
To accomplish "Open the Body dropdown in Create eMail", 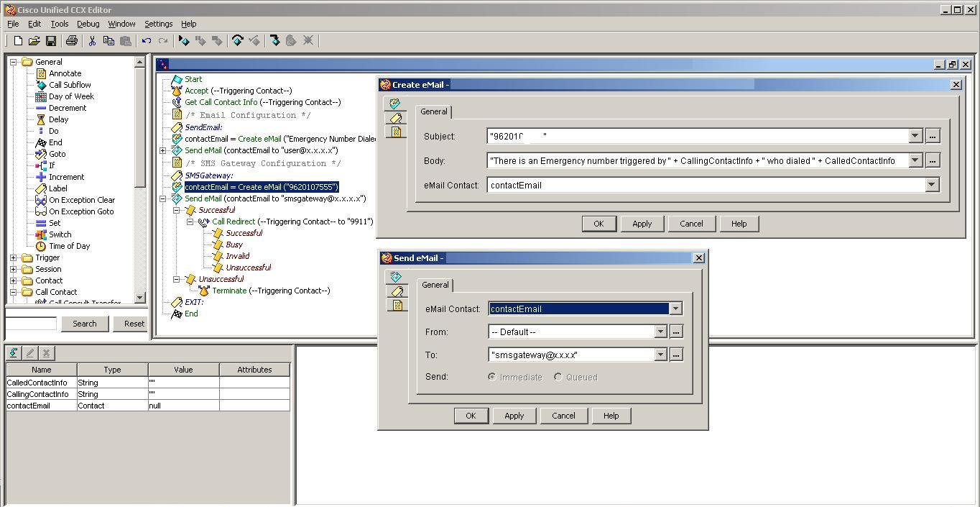I will (x=915, y=160).
